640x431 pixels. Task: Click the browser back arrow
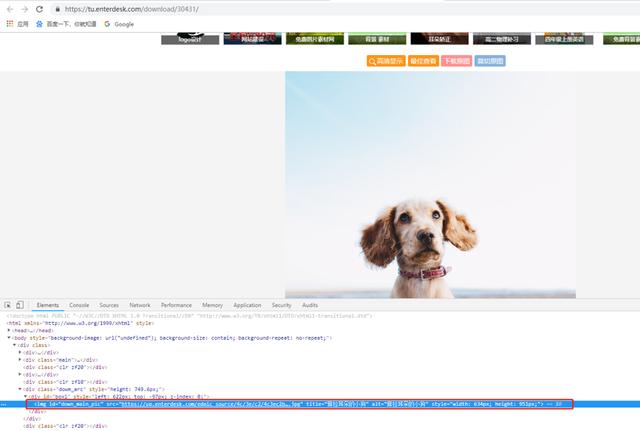tap(10, 9)
